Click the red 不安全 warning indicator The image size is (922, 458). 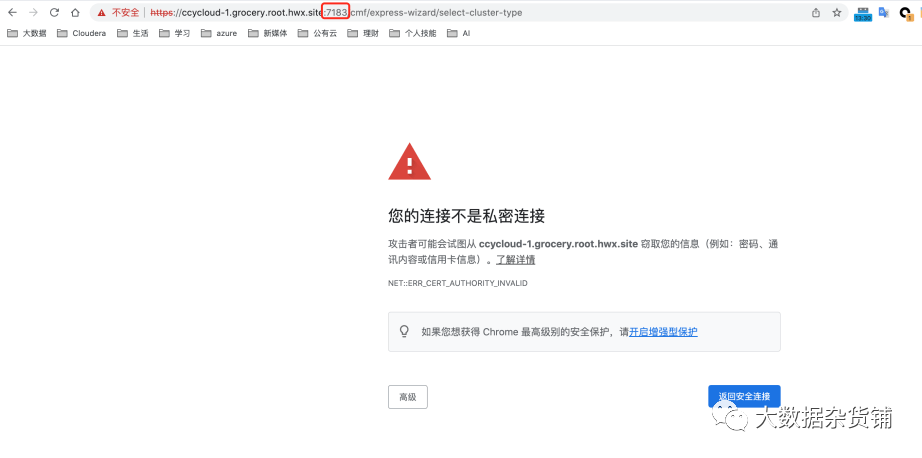(x=118, y=12)
